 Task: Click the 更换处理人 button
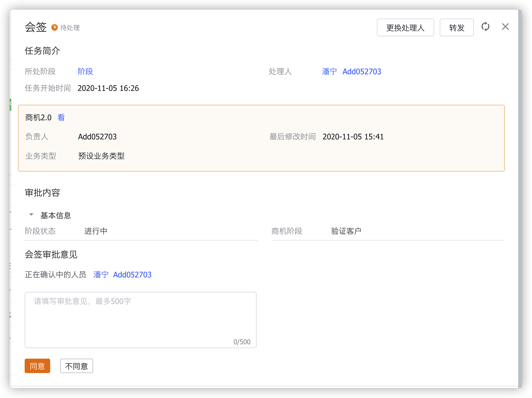pyautogui.click(x=405, y=27)
